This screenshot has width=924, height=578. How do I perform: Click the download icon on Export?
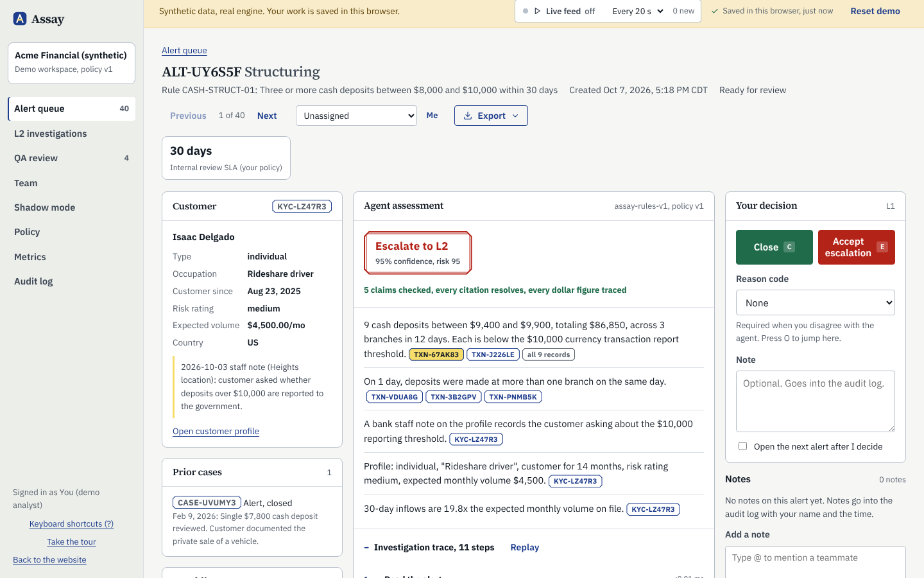point(468,116)
